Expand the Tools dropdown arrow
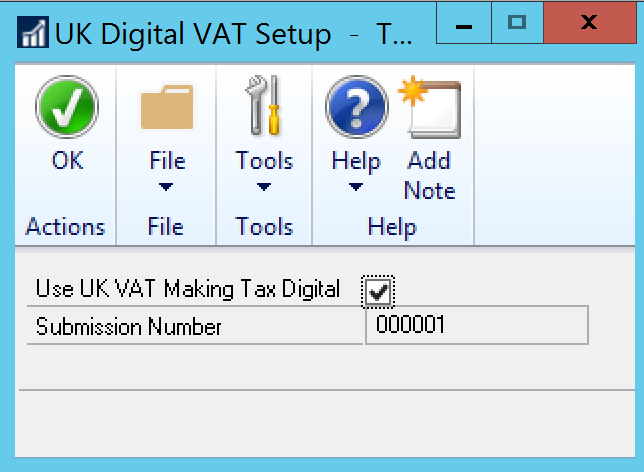Screen dimensions: 644x472 [x=264, y=187]
